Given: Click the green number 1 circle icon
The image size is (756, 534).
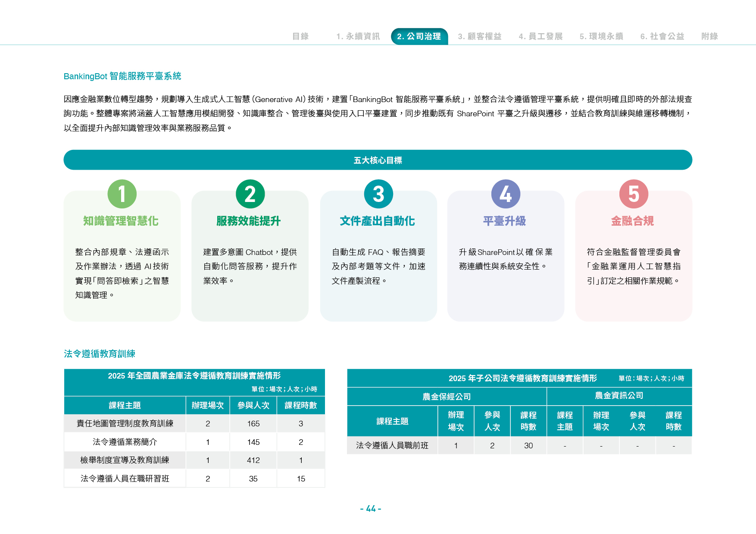Looking at the screenshot, I should pyautogui.click(x=122, y=194).
